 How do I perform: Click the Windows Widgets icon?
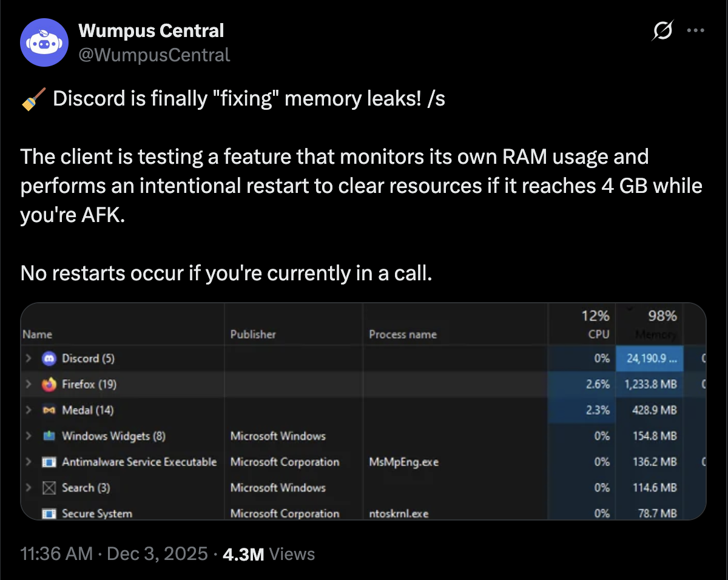[49, 436]
